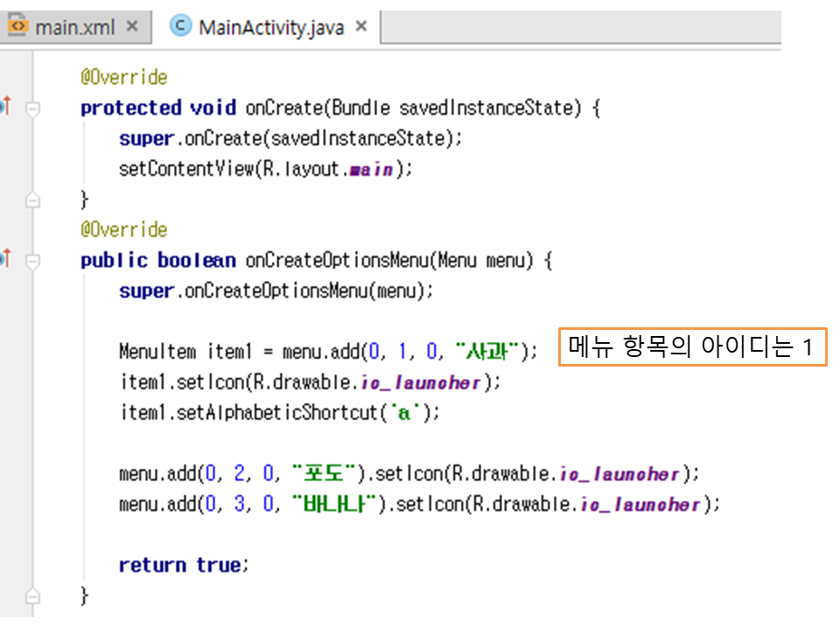Select the MainActivity.java tab
This screenshot has width=840, height=630.
tap(271, 27)
